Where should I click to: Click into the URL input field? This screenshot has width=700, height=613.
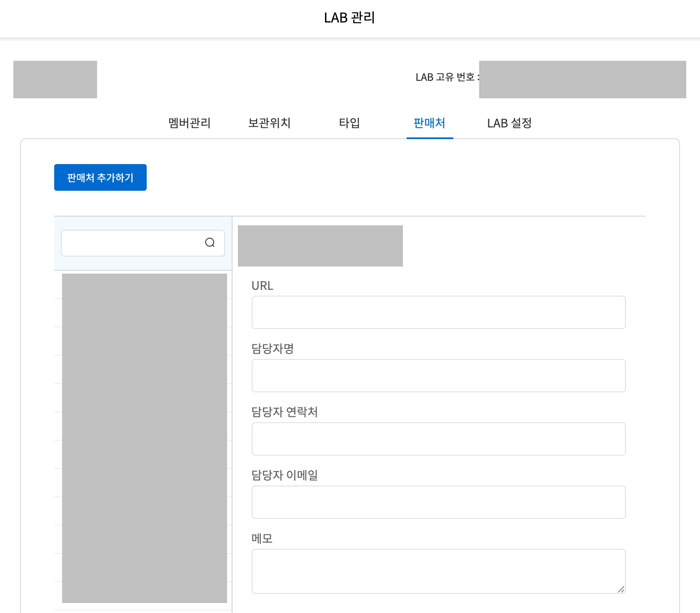coord(439,312)
